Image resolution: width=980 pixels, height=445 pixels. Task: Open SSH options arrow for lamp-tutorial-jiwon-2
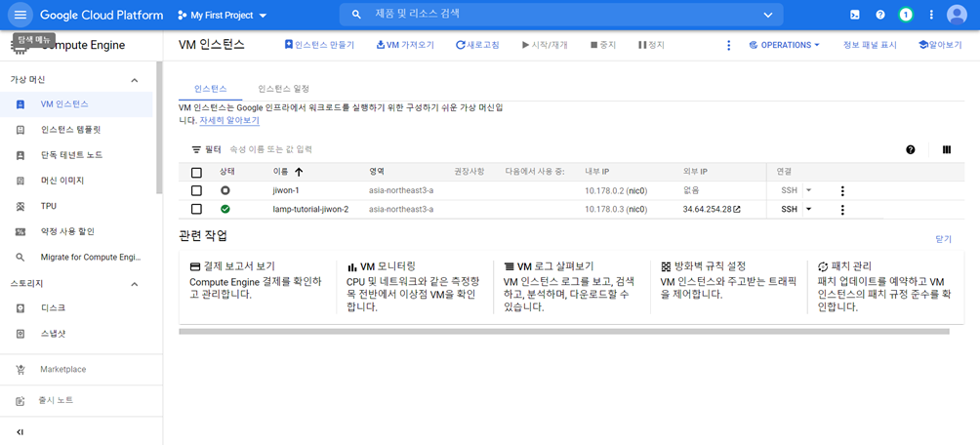click(x=808, y=209)
